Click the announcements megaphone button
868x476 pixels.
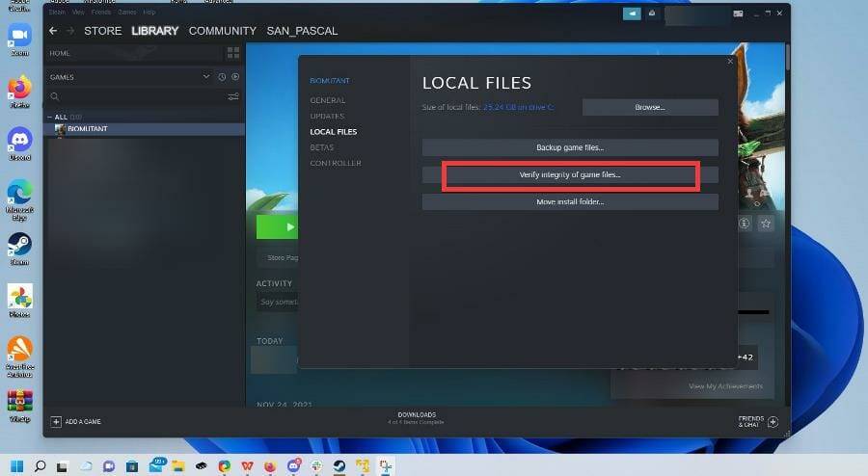click(632, 13)
